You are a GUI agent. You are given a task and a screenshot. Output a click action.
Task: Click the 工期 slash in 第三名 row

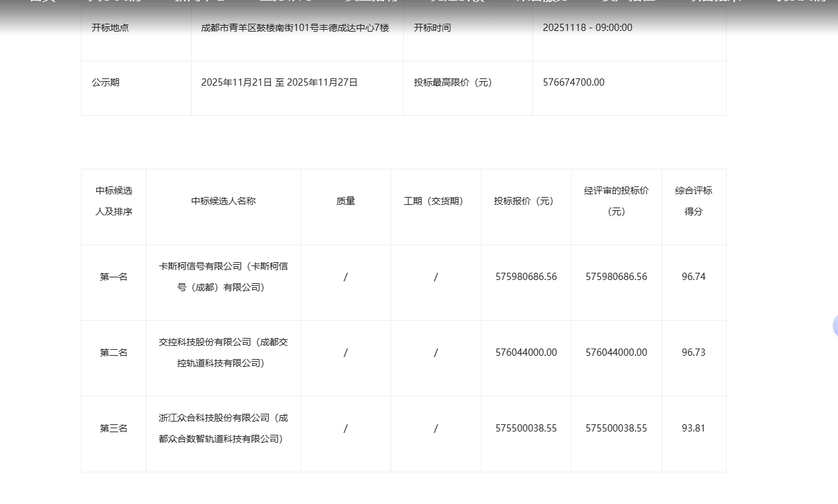click(436, 428)
